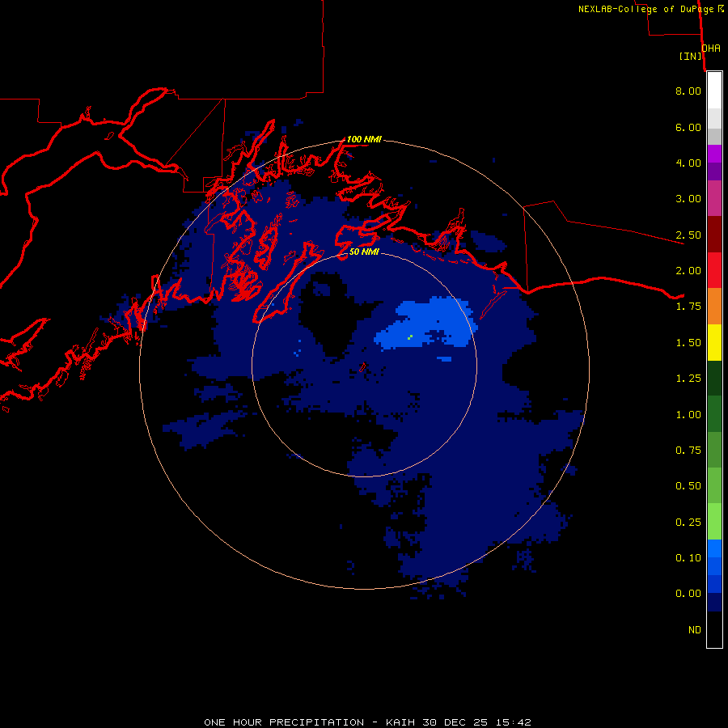Click the OHA product code label
The width and height of the screenshot is (728, 728).
[711, 49]
